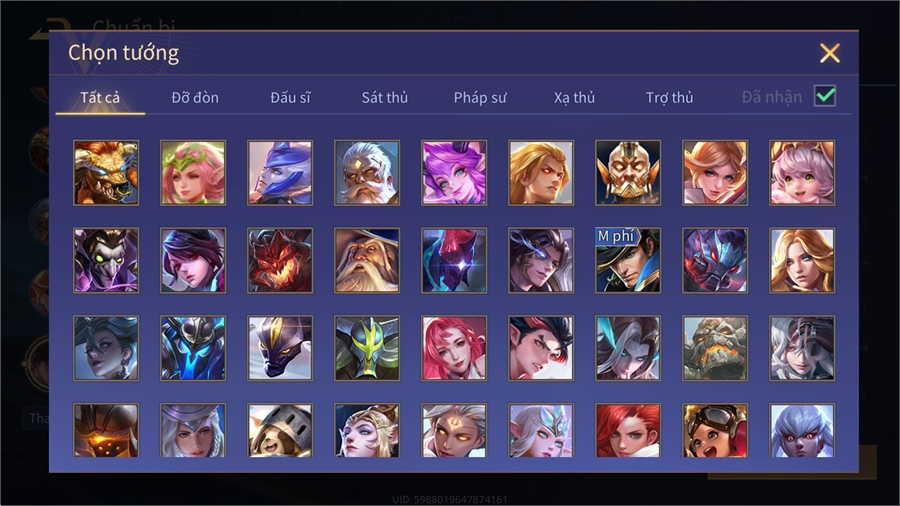Choose the hero tagged 'M phí'
The height and width of the screenshot is (506, 900).
[x=628, y=260]
